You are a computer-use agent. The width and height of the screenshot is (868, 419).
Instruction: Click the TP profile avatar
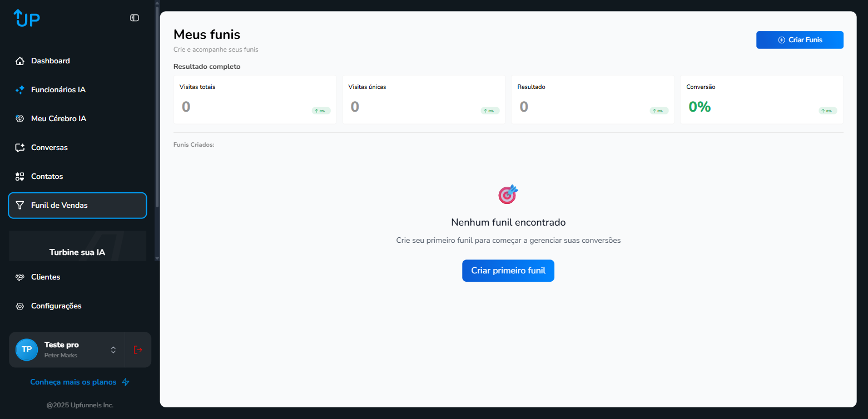click(27, 350)
